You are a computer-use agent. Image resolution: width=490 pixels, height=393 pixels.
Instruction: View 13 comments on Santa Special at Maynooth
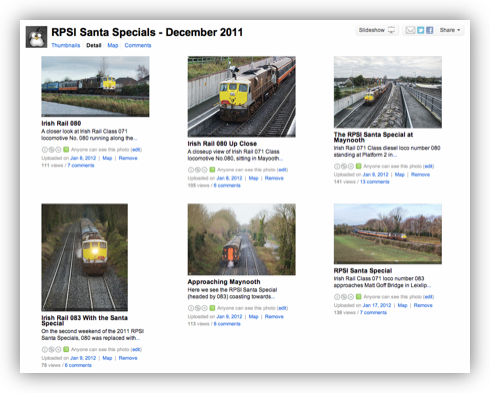click(375, 182)
